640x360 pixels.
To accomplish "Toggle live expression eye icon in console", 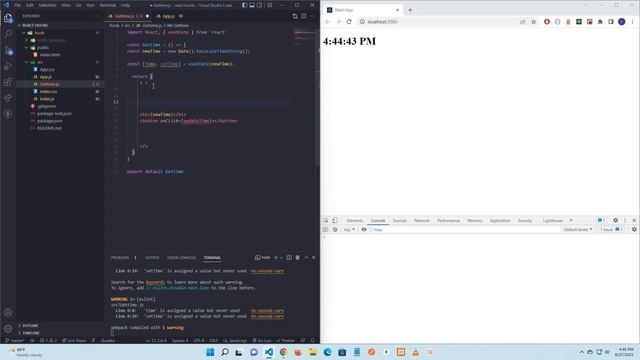I will (x=364, y=230).
